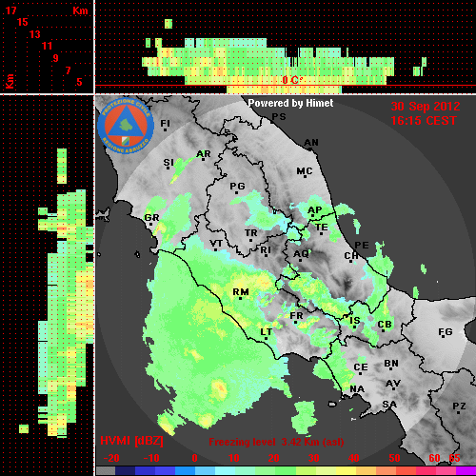Click the PE city label
Viewport: 476px width, 476px height.
pos(362,246)
